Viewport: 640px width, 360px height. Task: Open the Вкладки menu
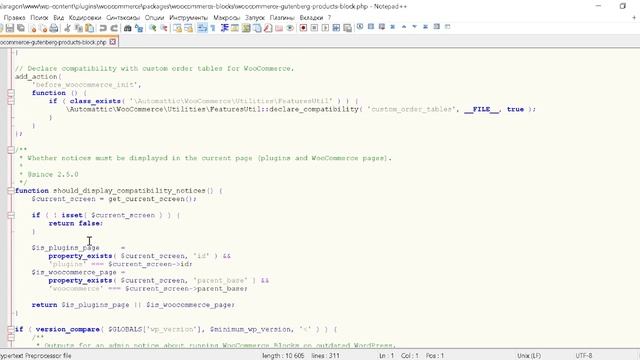point(311,18)
